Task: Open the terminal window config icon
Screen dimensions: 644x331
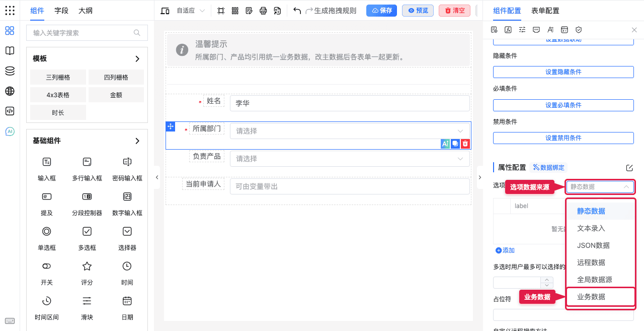Action: [565, 30]
